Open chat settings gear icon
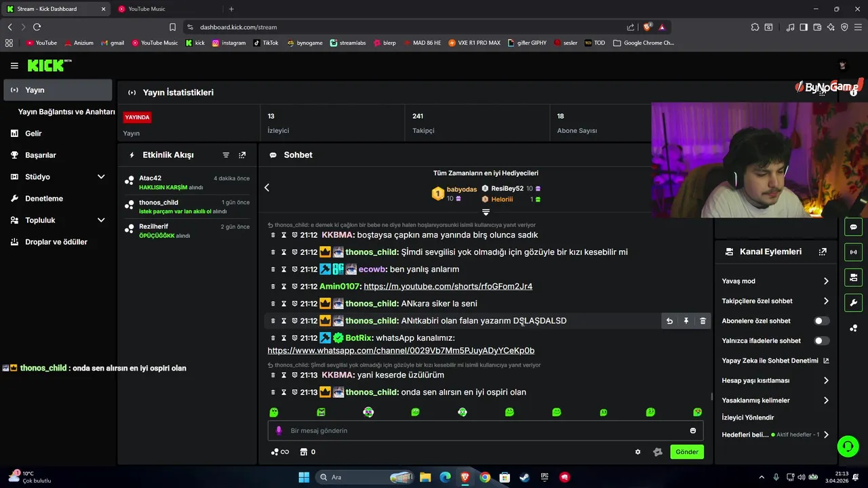Screen dimensions: 868x488 pos(637,452)
